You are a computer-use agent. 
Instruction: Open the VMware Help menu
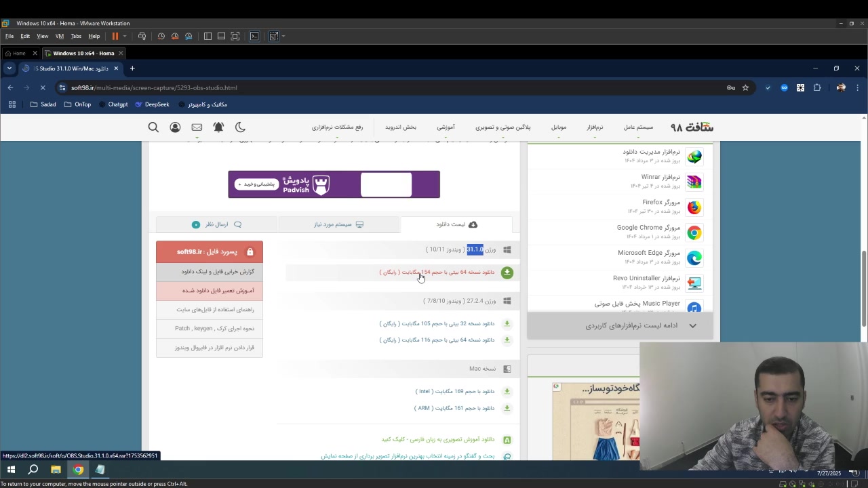coord(94,36)
